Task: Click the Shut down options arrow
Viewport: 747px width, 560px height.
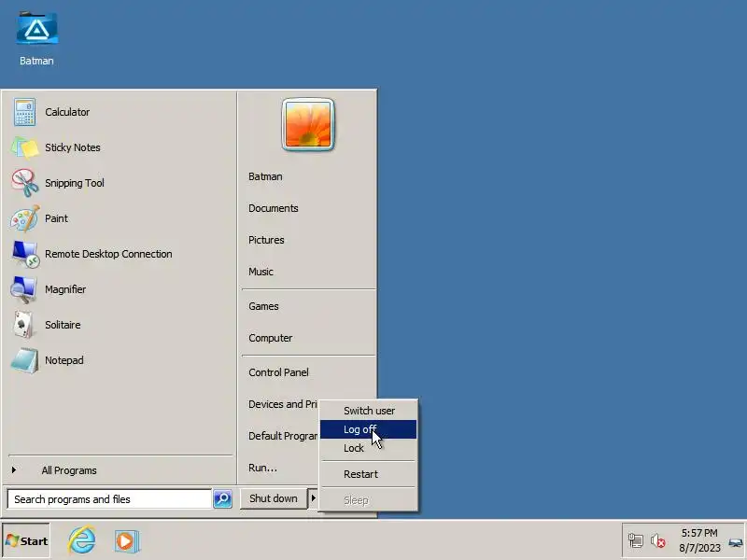Action: (x=313, y=498)
